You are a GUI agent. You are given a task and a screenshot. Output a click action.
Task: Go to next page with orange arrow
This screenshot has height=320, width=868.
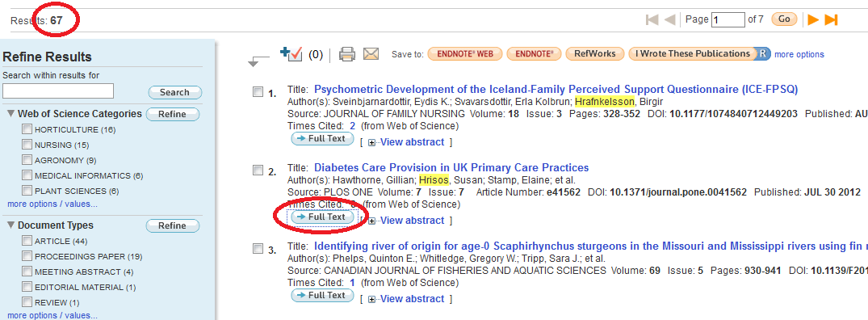[x=813, y=20]
